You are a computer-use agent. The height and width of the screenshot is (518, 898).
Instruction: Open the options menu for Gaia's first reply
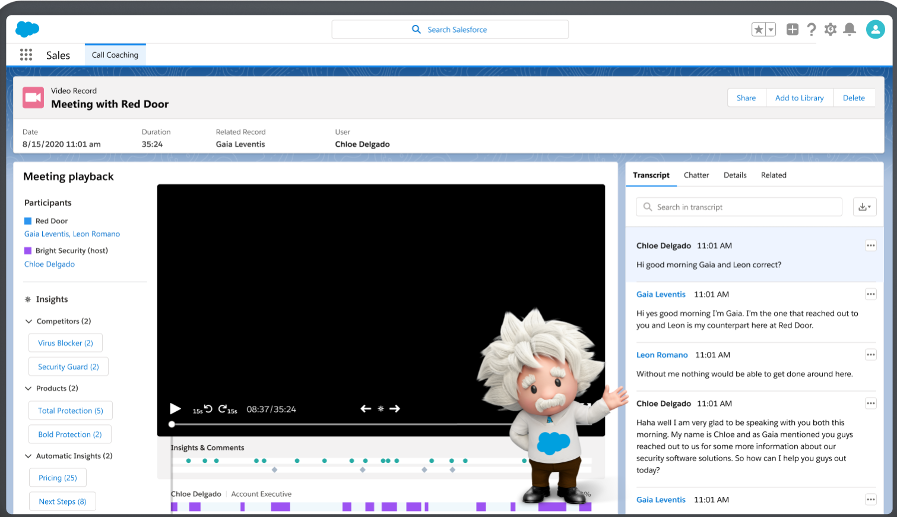point(871,295)
